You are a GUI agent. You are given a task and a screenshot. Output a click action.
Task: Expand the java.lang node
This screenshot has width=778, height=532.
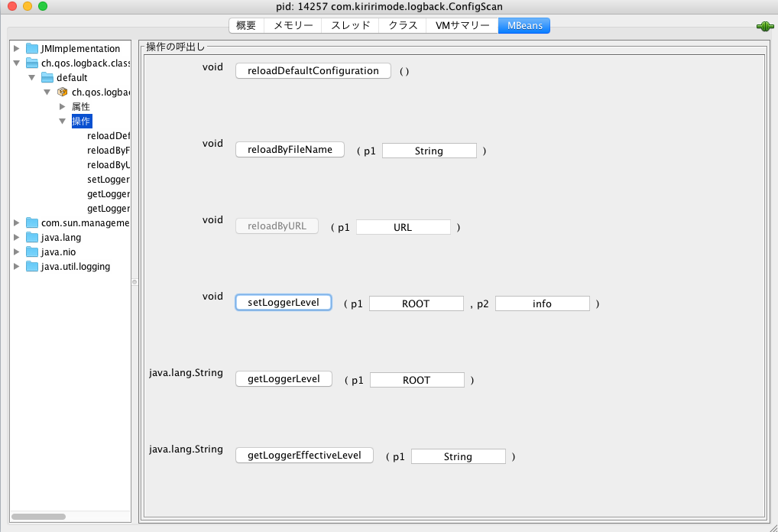(16, 237)
